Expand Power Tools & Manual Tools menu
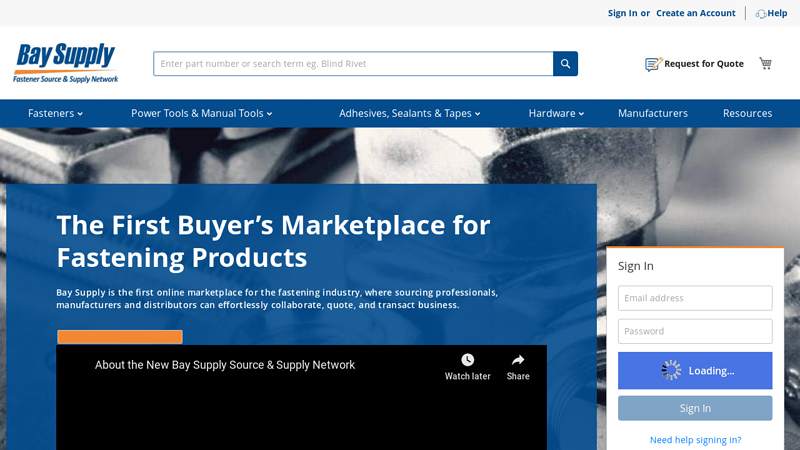This screenshot has width=800, height=450. pos(202,113)
